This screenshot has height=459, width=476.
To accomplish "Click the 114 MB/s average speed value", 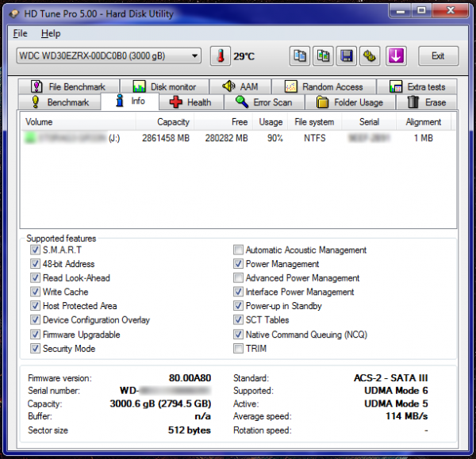I will click(x=407, y=416).
